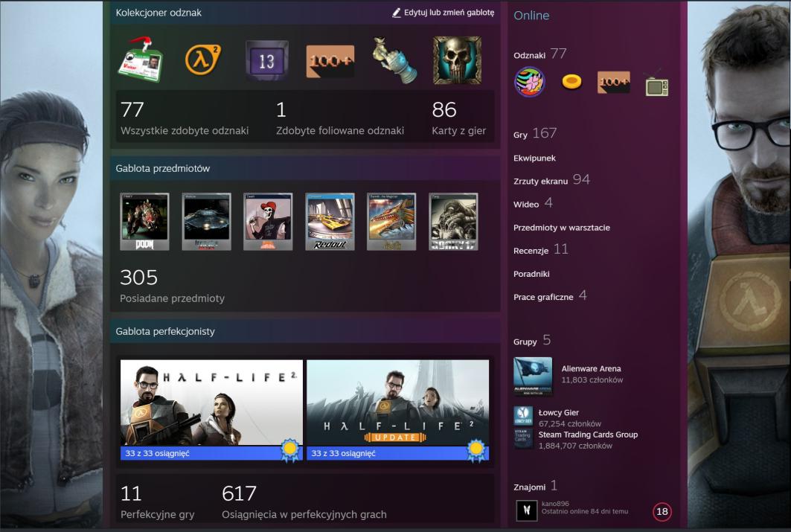Image resolution: width=791 pixels, height=532 pixels.
Task: Open the Half-Life 2 lambda badge
Action: 203,60
